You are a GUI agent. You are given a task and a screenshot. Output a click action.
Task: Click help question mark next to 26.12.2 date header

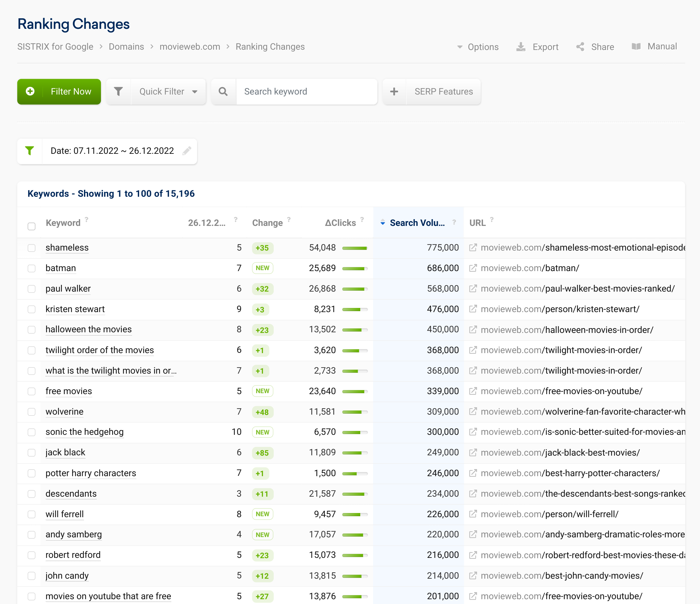coord(236,219)
